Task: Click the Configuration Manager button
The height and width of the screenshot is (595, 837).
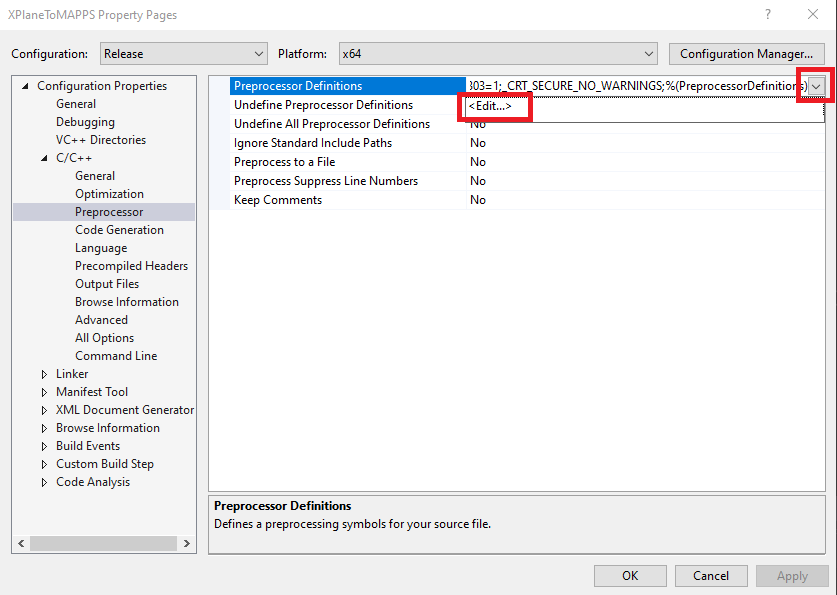Action: pyautogui.click(x=746, y=54)
